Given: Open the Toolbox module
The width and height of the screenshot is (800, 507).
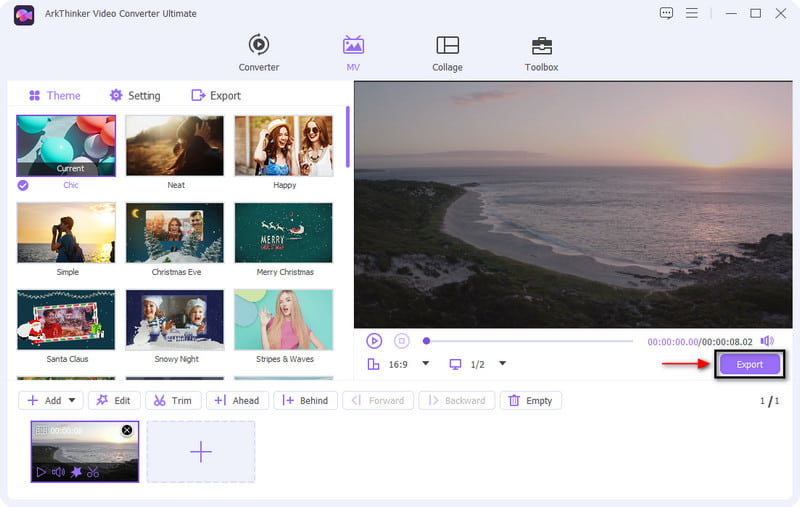Looking at the screenshot, I should [x=541, y=53].
